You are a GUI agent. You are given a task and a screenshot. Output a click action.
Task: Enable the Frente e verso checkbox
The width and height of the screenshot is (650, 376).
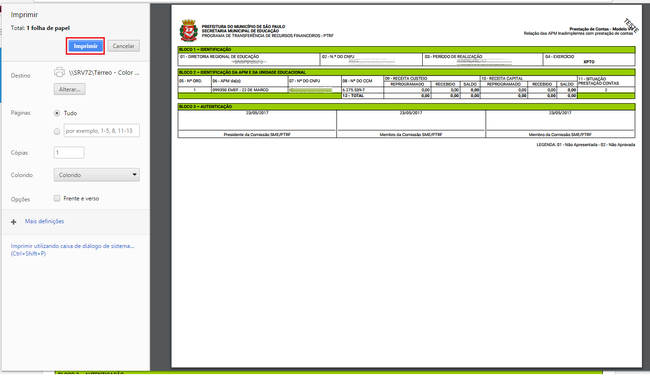click(57, 198)
